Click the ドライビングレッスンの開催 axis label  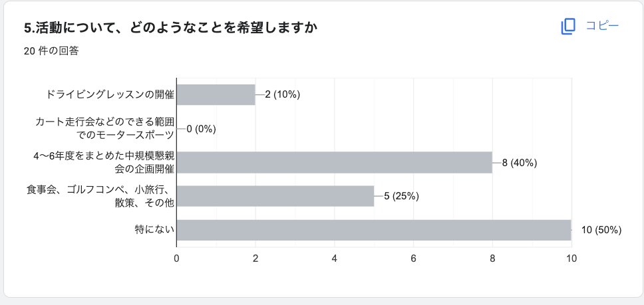pyautogui.click(x=110, y=94)
